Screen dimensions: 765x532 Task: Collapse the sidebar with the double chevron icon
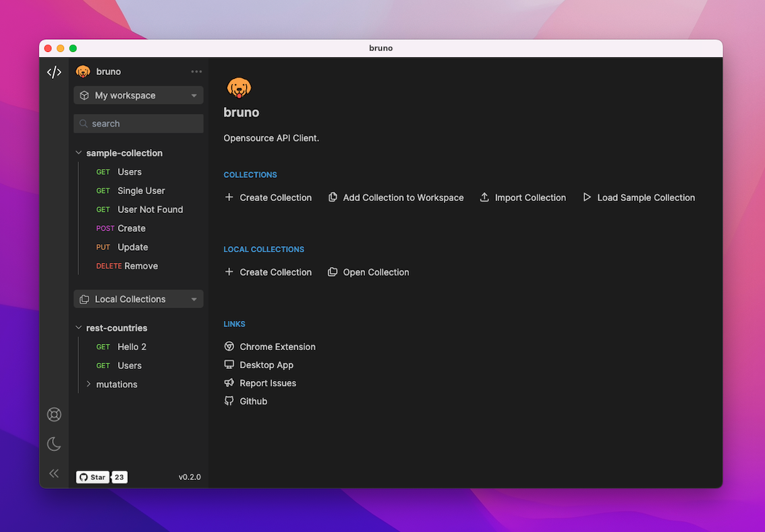tap(54, 473)
